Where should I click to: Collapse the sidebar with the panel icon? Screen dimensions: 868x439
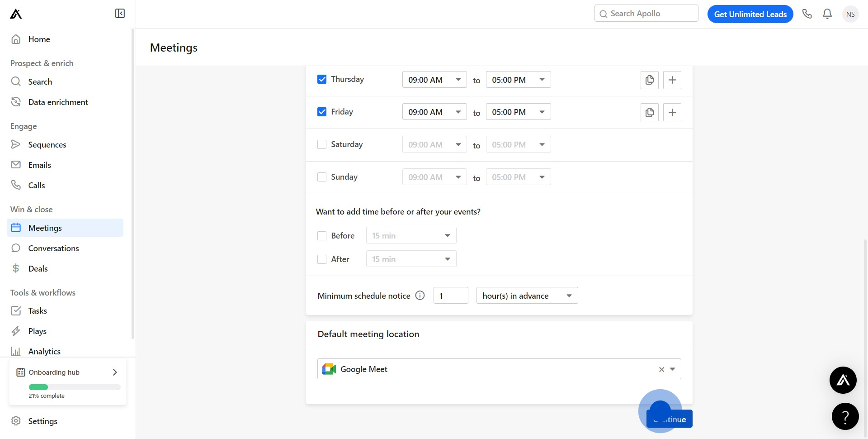click(x=120, y=14)
